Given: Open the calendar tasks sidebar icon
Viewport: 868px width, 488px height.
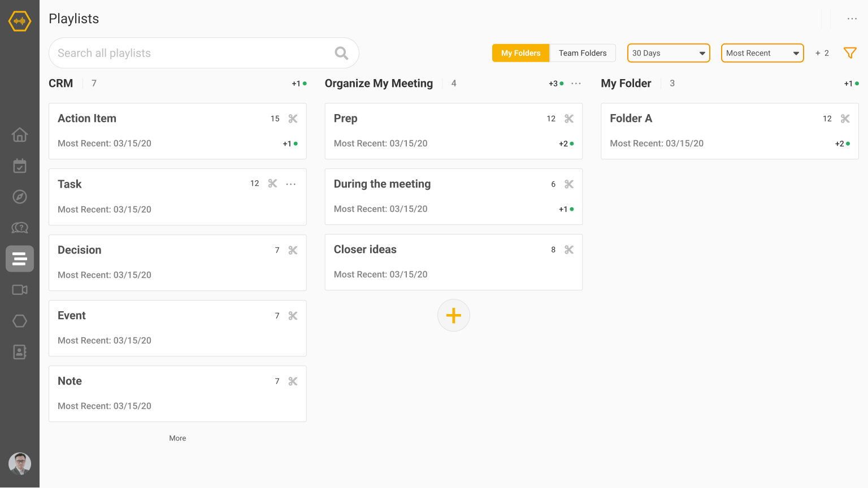Looking at the screenshot, I should [x=20, y=166].
